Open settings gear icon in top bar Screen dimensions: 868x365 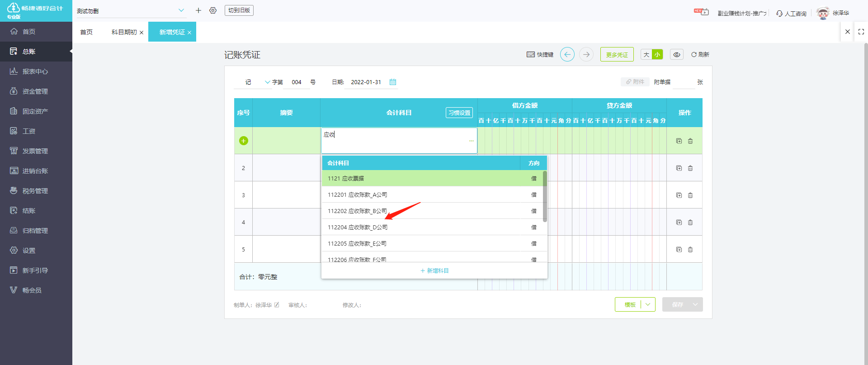coord(213,10)
